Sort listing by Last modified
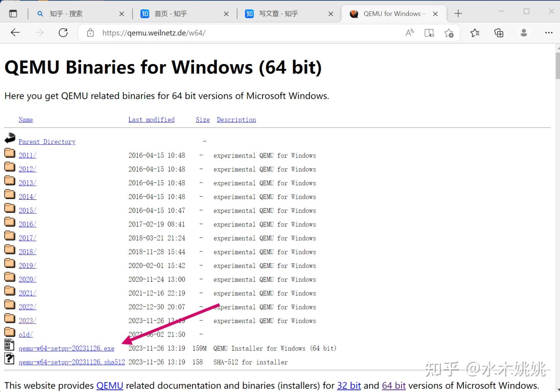The height and width of the screenshot is (392, 560). tap(151, 119)
